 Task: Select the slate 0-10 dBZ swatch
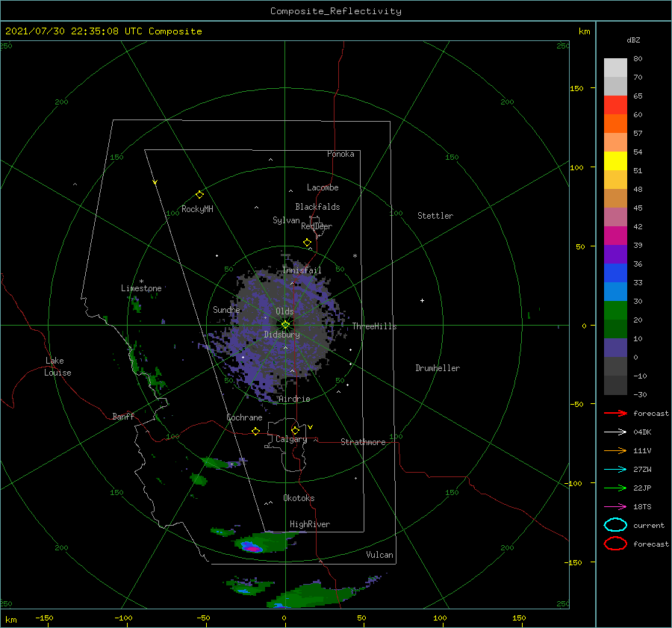[x=615, y=348]
